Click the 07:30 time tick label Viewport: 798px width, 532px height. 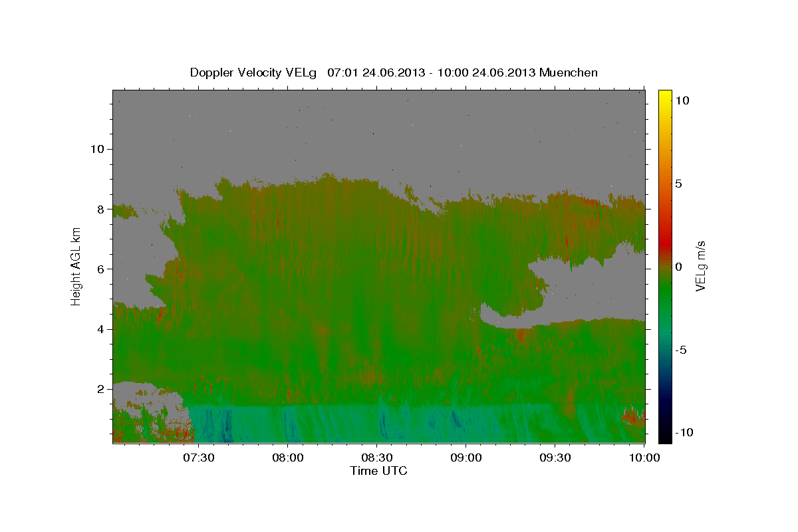click(x=199, y=458)
